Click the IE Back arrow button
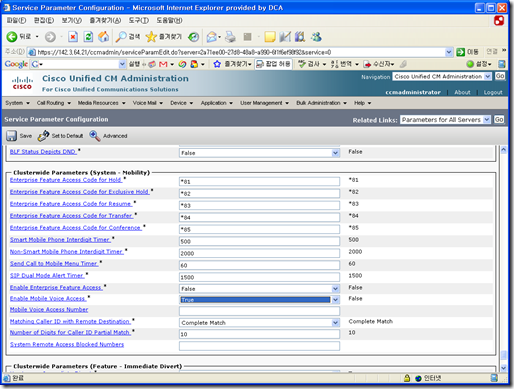Image resolution: width=514 pixels, height=389 pixels. point(12,37)
